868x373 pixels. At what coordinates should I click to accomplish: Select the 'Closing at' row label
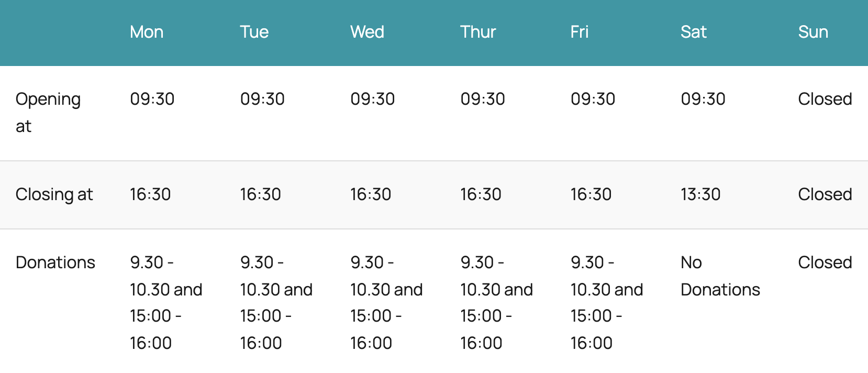click(54, 194)
